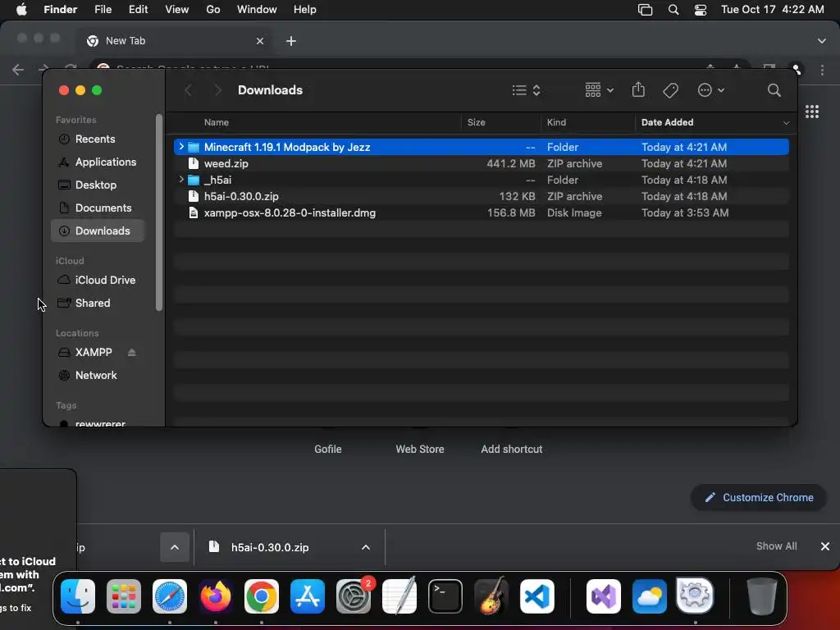Open the Action ellipsis menu in Finder
The width and height of the screenshot is (840, 630).
coord(711,90)
